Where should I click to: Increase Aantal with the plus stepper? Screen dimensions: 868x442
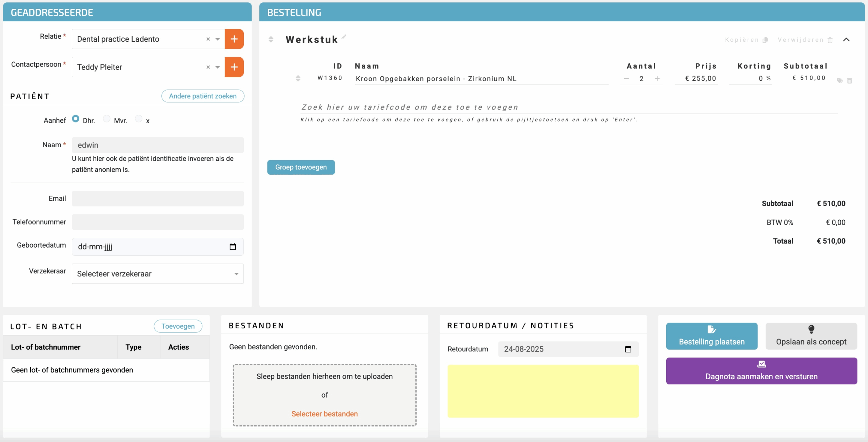point(657,79)
